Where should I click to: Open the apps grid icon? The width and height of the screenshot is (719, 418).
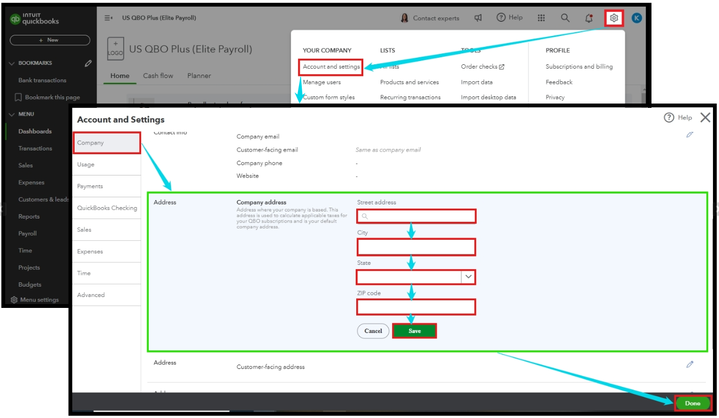point(541,18)
